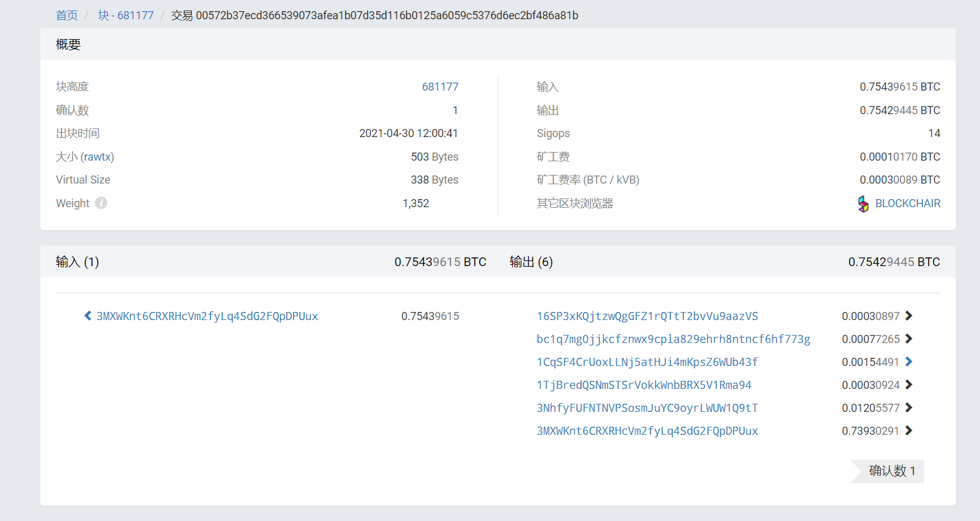This screenshot has height=521, width=980.
Task: Click the Virtual Size label
Action: point(83,180)
